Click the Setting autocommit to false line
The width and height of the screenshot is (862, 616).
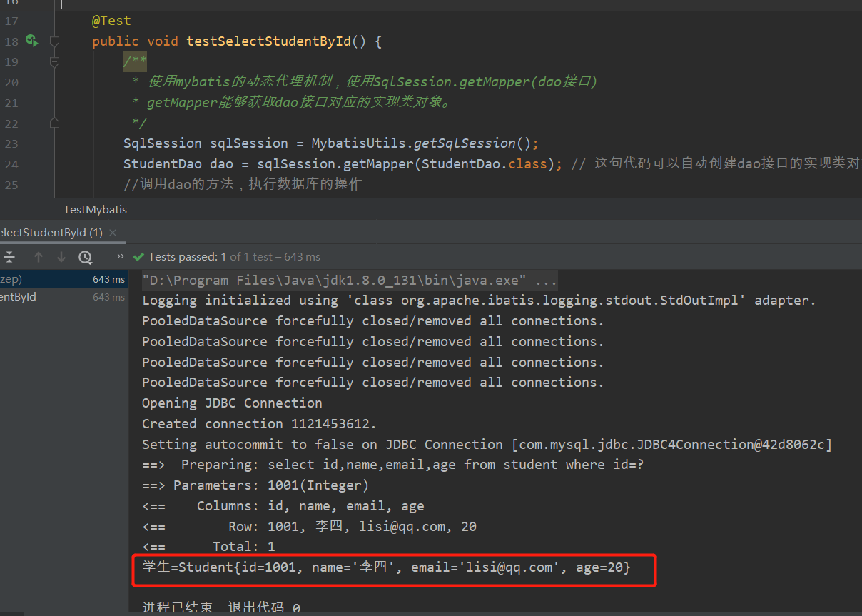487,445
